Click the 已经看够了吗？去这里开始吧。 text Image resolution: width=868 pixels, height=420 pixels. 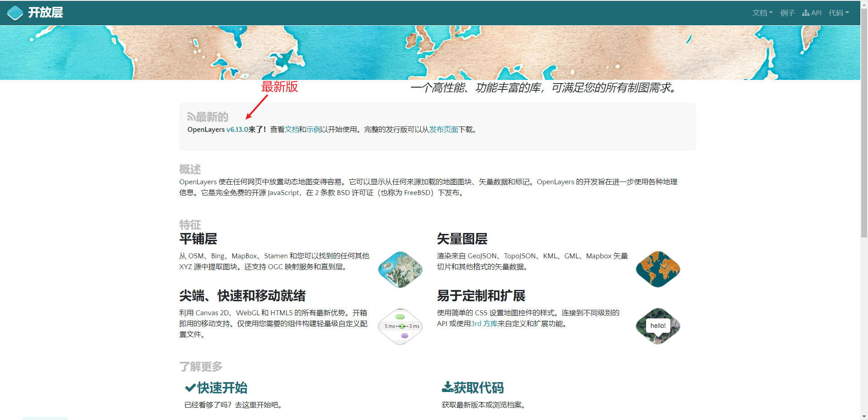(235, 405)
